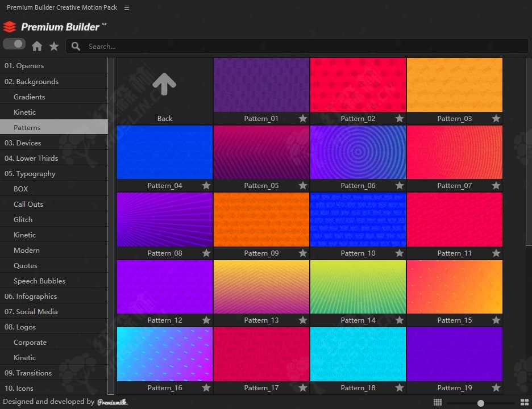This screenshot has height=409, width=532.
Task: Select the concentric circles Pattern_06 thumbnail
Action: click(358, 152)
